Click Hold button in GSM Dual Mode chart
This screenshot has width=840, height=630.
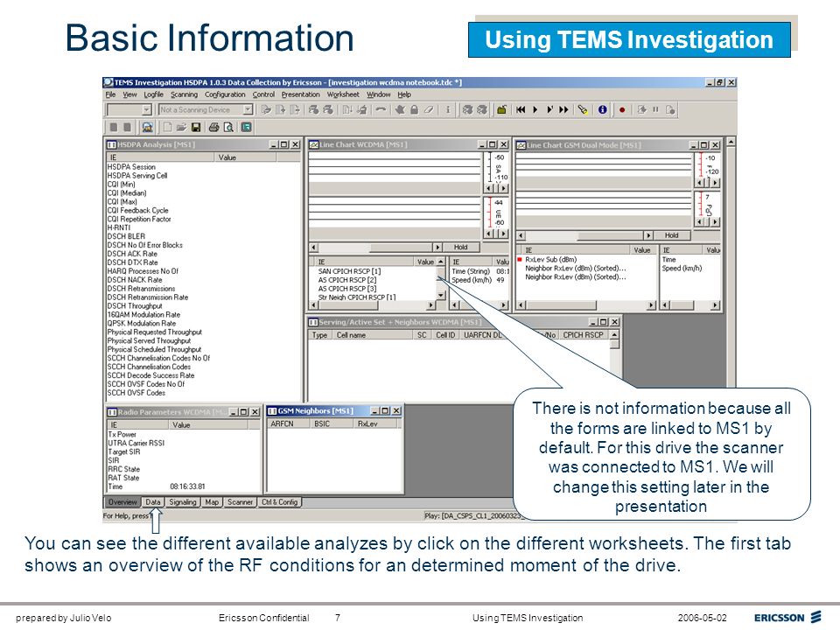672,235
